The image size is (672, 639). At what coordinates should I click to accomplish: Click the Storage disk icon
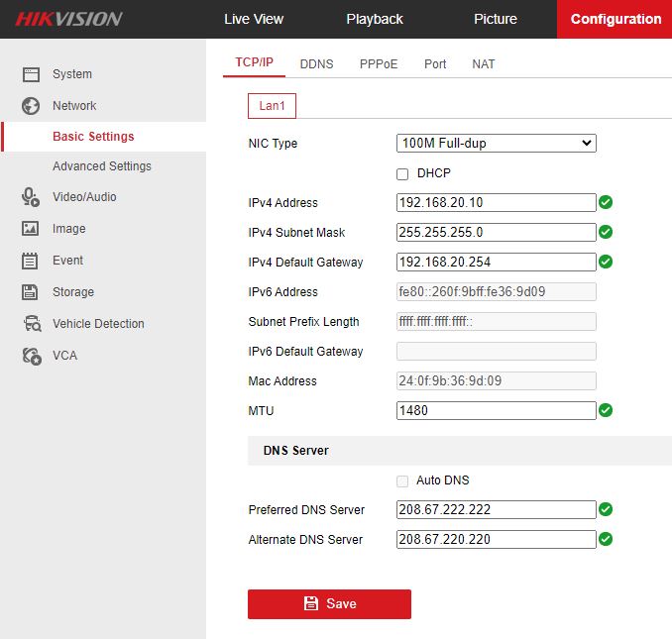[31, 292]
